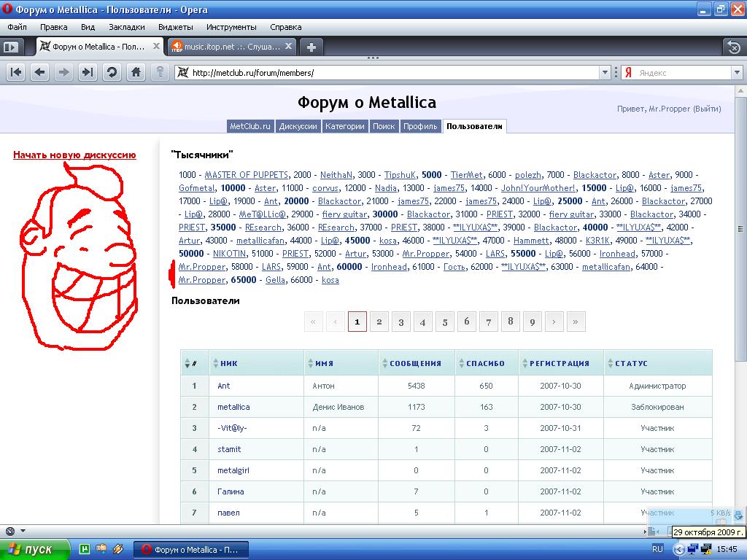Screen dimensions: 747x560
Task: Click the Начать новую дискуссию link
Action: click(74, 155)
